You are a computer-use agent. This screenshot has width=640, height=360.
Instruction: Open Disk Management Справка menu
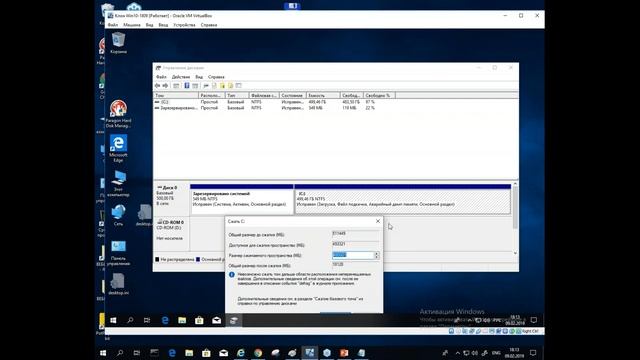coord(216,77)
